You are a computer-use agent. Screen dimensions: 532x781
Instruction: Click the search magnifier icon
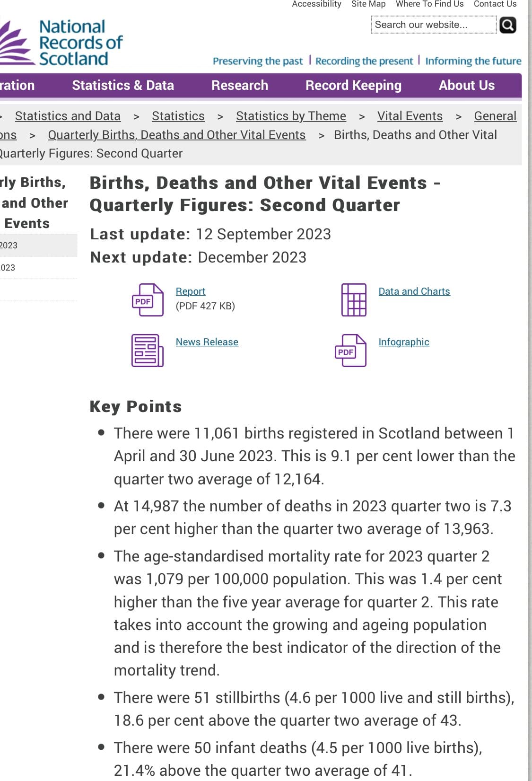pyautogui.click(x=507, y=25)
